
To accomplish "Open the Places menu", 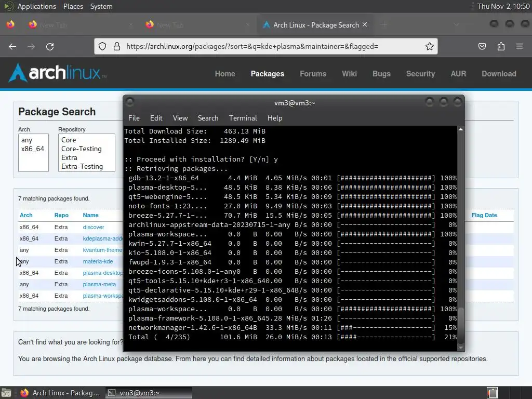I will 73,6.
